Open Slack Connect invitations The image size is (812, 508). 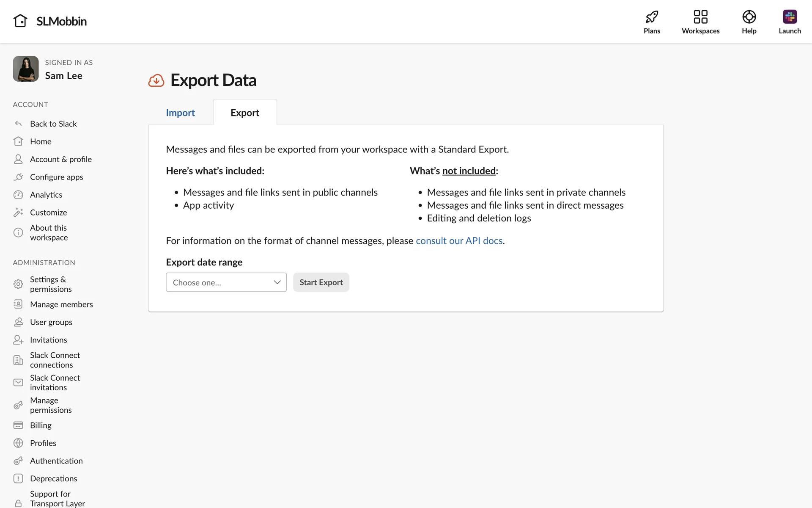pyautogui.click(x=55, y=383)
